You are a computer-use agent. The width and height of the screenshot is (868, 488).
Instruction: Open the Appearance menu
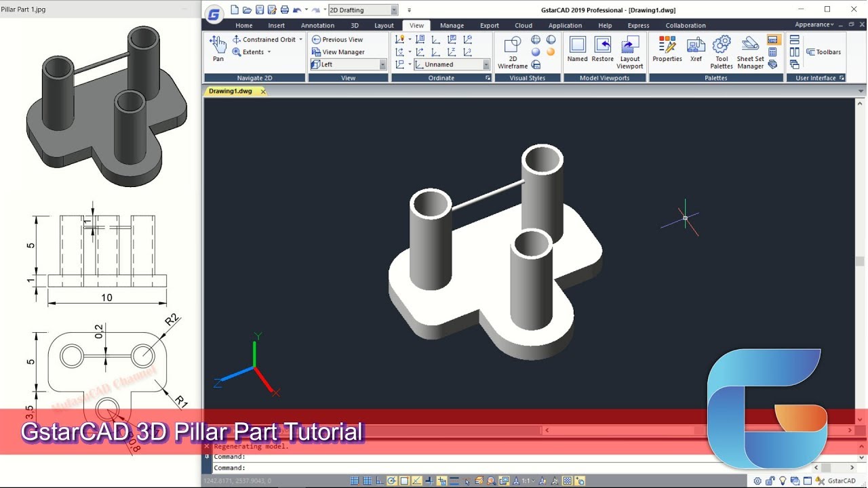pos(814,24)
